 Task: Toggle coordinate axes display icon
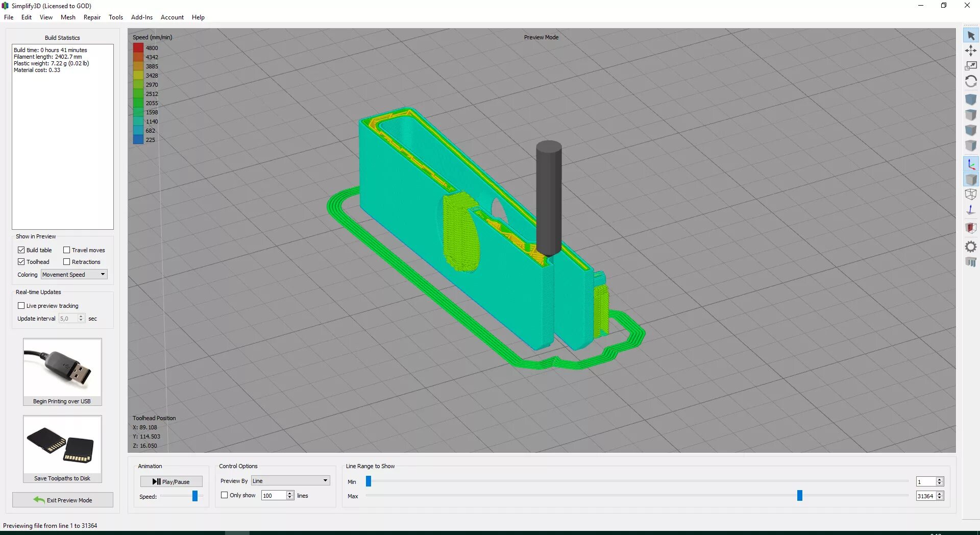(971, 164)
